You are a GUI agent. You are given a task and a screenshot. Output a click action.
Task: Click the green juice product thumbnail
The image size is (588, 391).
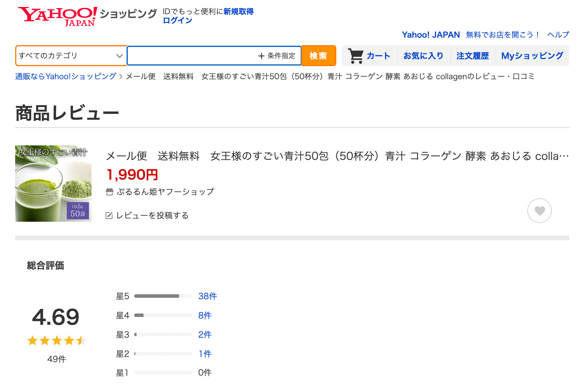coord(53,184)
